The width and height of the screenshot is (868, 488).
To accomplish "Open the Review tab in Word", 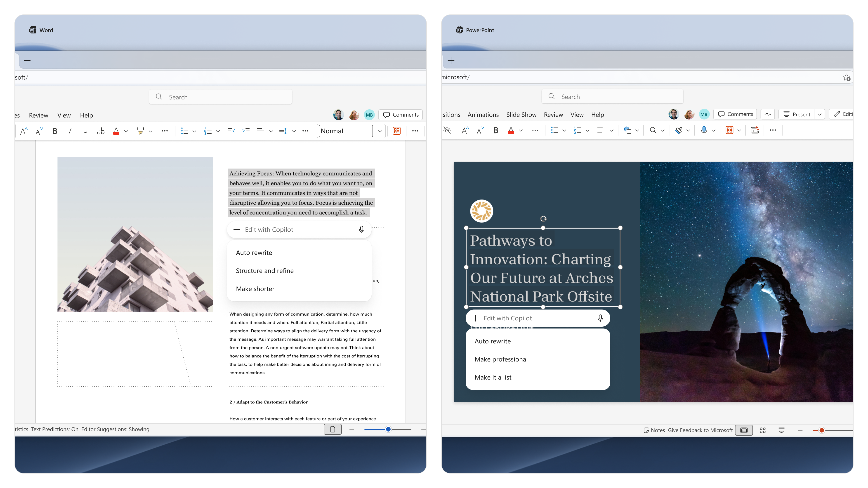I will (38, 115).
